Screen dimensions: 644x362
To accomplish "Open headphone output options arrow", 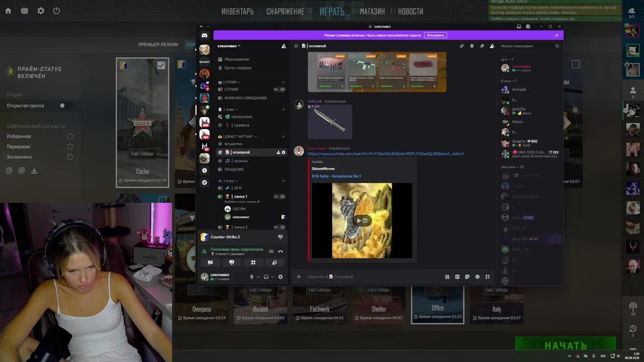I will click(x=273, y=277).
